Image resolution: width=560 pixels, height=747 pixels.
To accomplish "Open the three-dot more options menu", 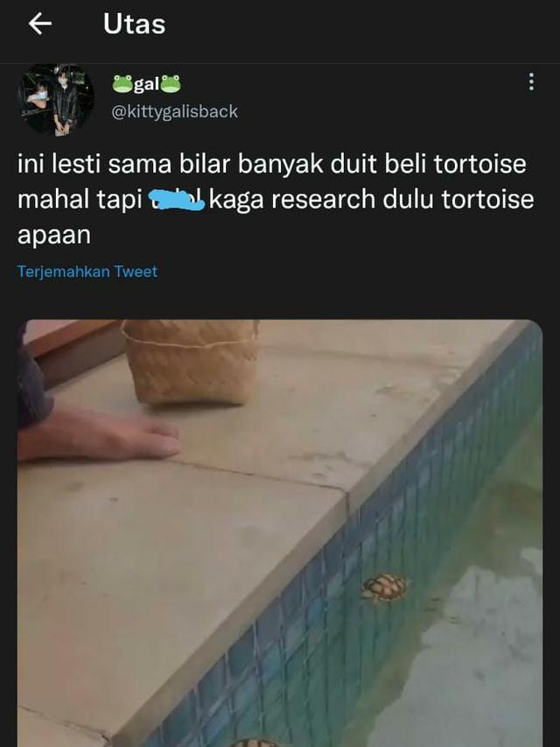I will tap(531, 81).
